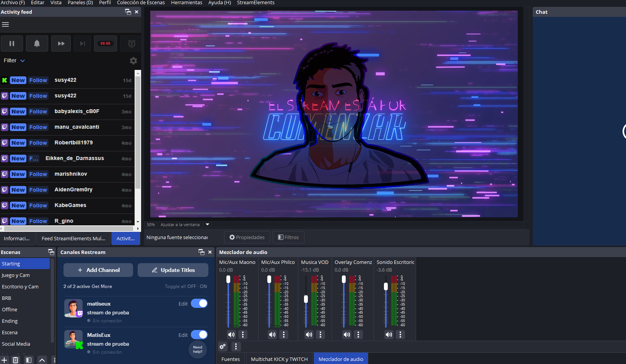
Task: Select the Juego y Cam scene
Action: [x=16, y=275]
